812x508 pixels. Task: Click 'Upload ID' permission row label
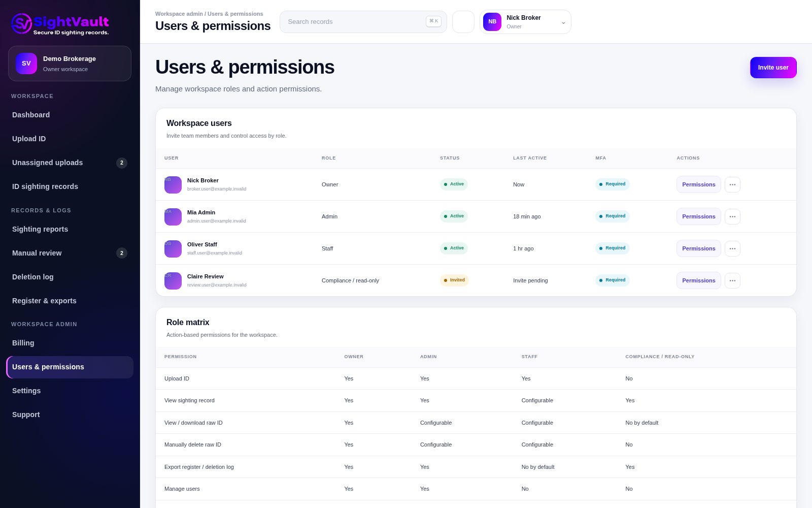click(x=177, y=378)
